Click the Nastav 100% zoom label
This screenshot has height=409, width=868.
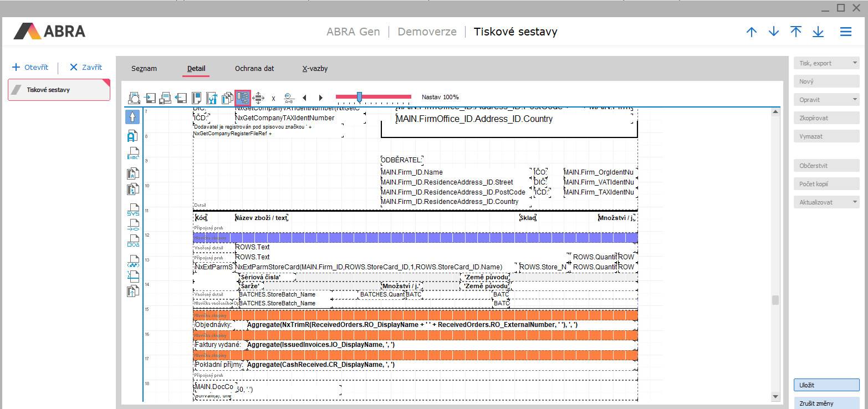tap(440, 97)
